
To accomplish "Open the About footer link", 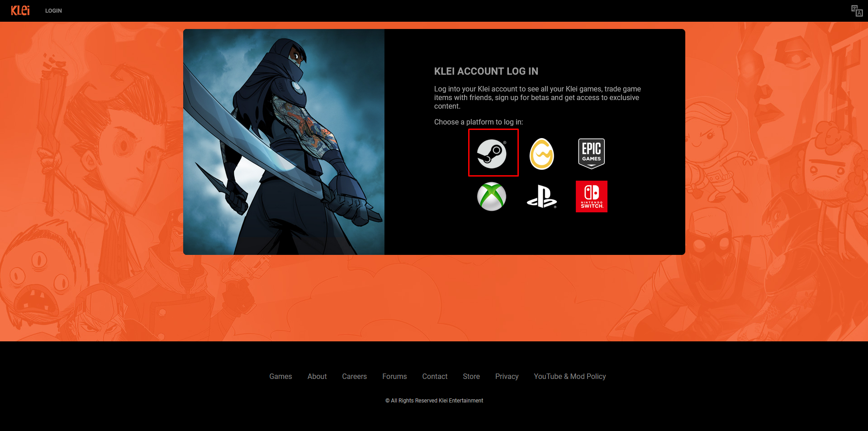I will click(x=317, y=376).
